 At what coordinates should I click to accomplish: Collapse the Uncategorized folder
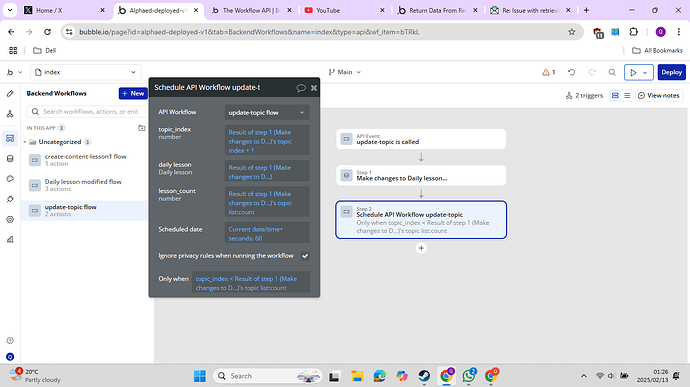(25, 142)
